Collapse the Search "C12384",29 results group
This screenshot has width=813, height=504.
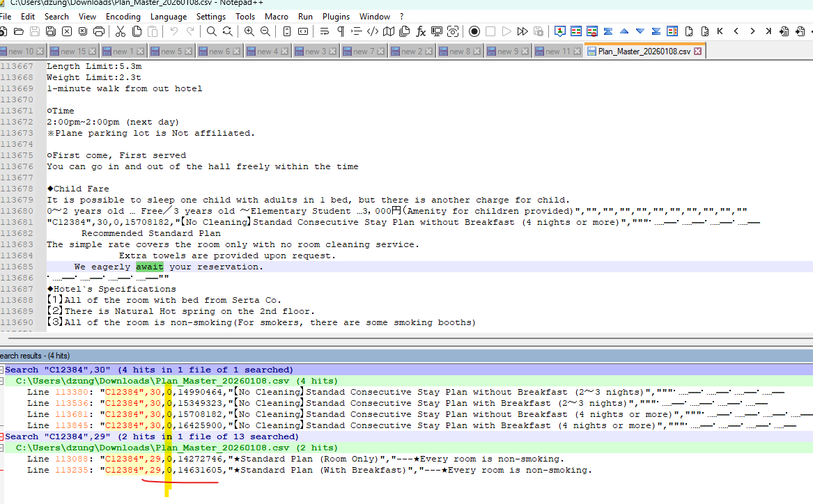3,437
